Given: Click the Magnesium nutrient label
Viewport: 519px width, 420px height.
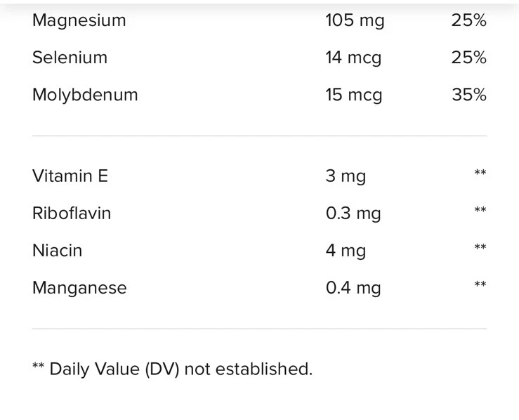Looking at the screenshot, I should point(79,20).
